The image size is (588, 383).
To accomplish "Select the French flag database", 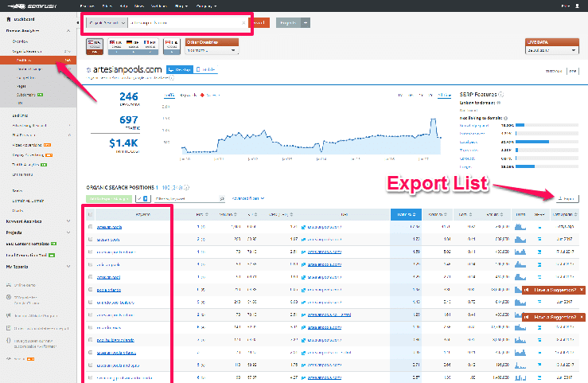I will [150, 46].
